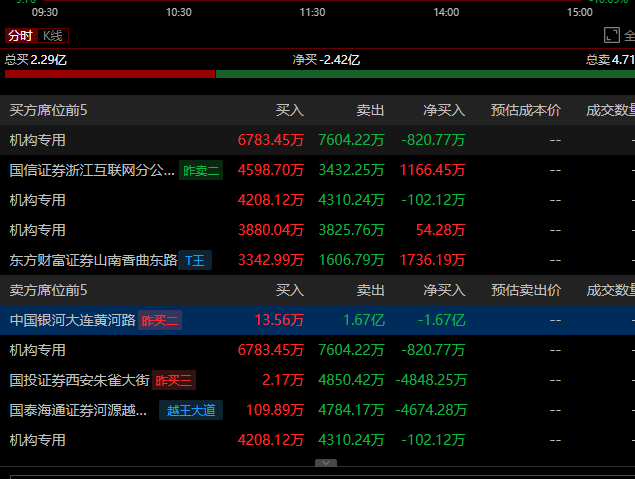The width and height of the screenshot is (635, 479).
Task: Click 净买 -2.42亿 summary
Action: 326,60
